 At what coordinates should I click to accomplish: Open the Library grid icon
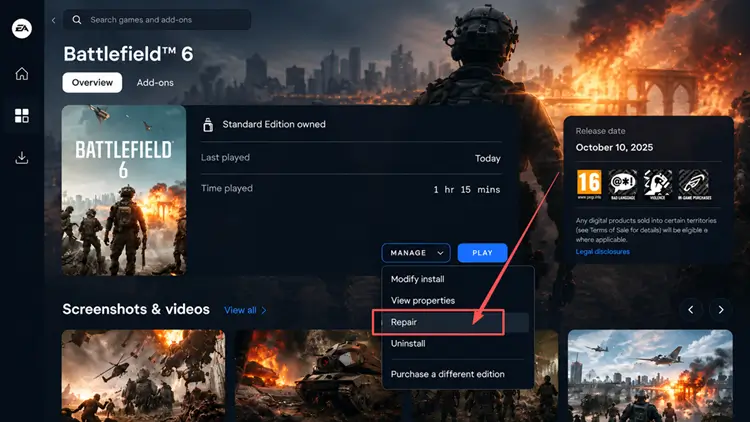click(x=22, y=115)
